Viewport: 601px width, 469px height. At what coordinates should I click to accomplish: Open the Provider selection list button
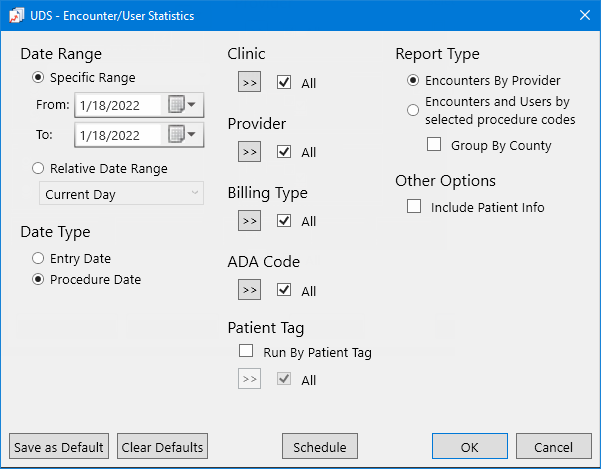click(x=250, y=152)
